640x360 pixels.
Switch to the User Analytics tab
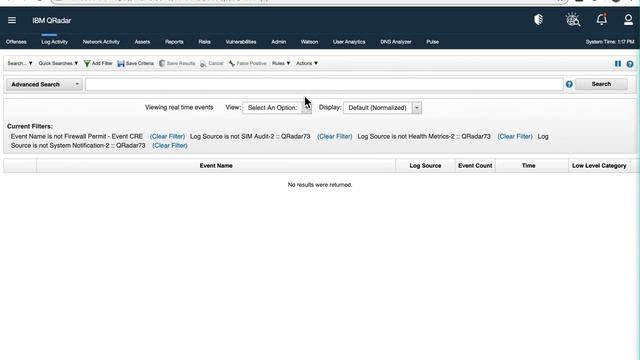[349, 42]
